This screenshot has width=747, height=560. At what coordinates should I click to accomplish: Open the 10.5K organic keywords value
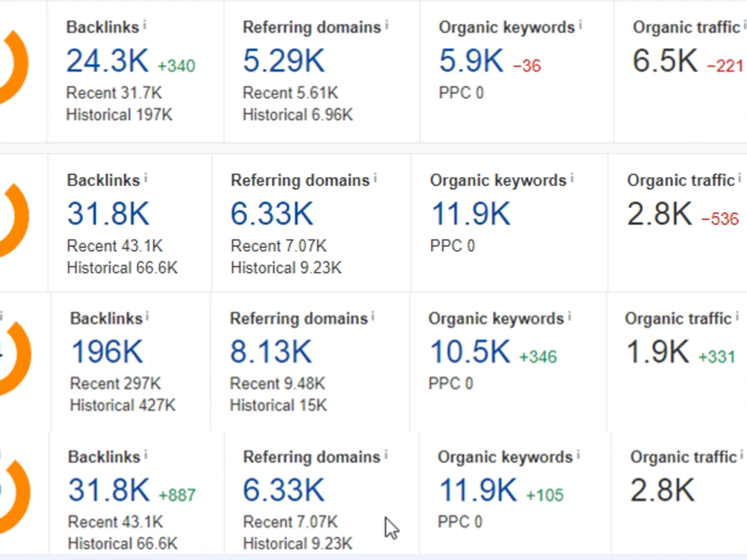[470, 352]
